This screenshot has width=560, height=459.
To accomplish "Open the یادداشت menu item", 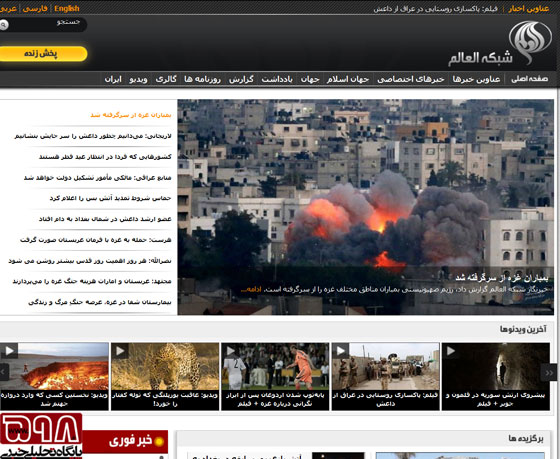I will pos(277,79).
